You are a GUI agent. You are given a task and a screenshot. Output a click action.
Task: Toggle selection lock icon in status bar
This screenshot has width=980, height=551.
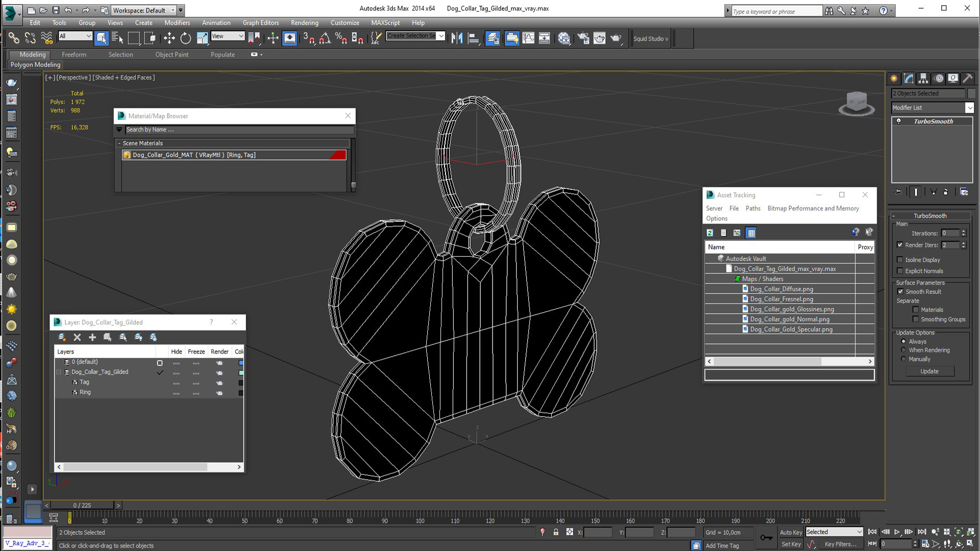[x=556, y=532]
